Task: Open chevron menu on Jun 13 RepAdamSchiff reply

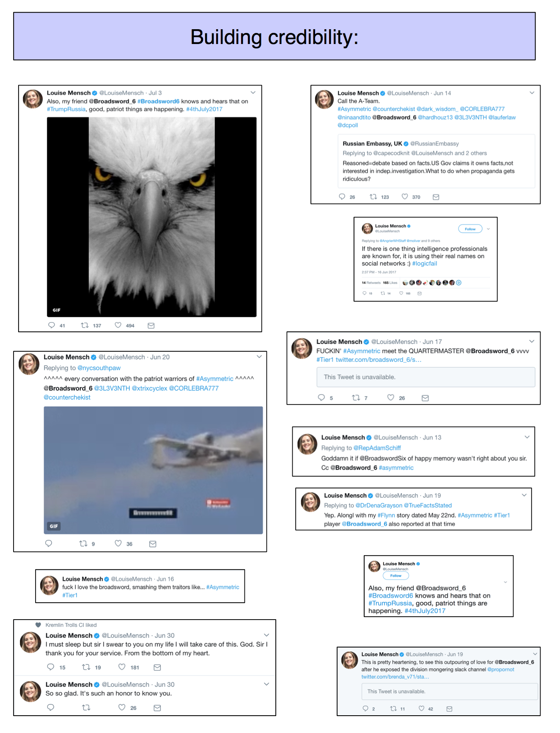Action: 527,437
